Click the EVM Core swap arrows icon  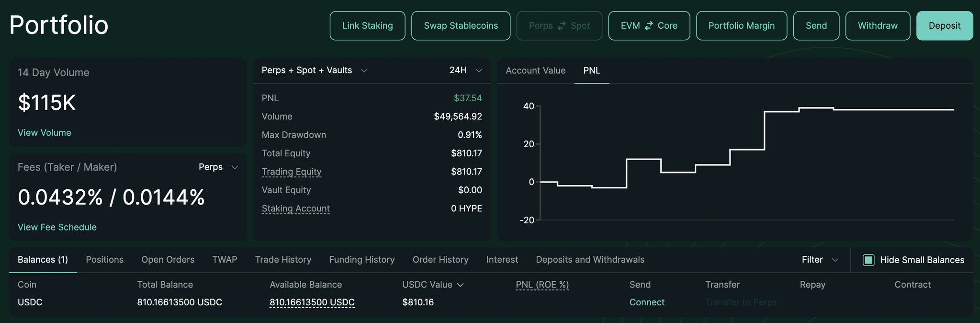pos(649,26)
